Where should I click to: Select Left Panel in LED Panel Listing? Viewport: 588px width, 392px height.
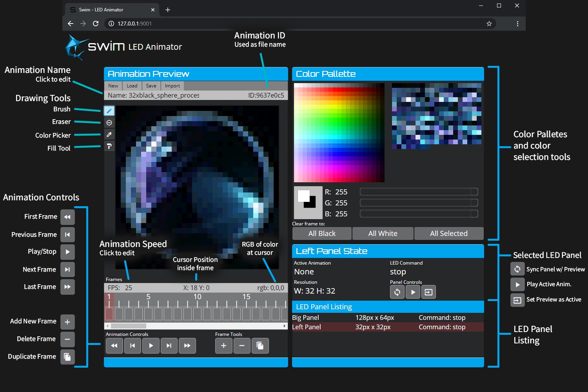(x=388, y=327)
